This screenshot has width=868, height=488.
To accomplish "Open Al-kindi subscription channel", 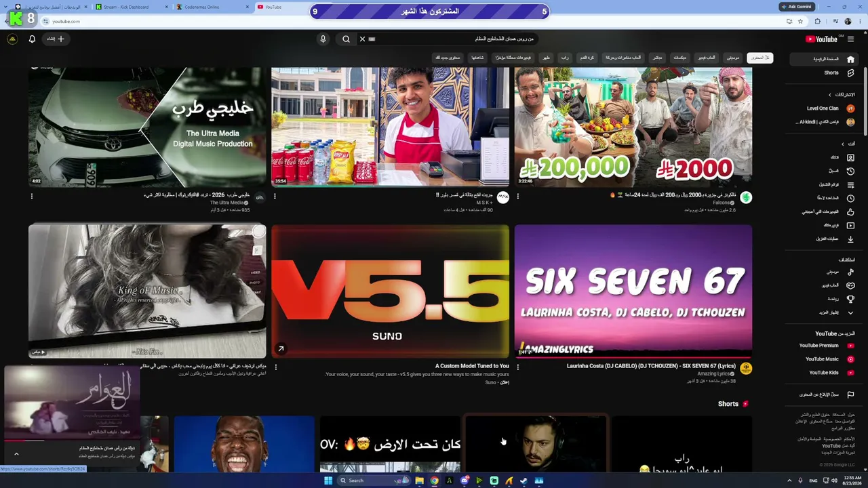I will pos(825,122).
